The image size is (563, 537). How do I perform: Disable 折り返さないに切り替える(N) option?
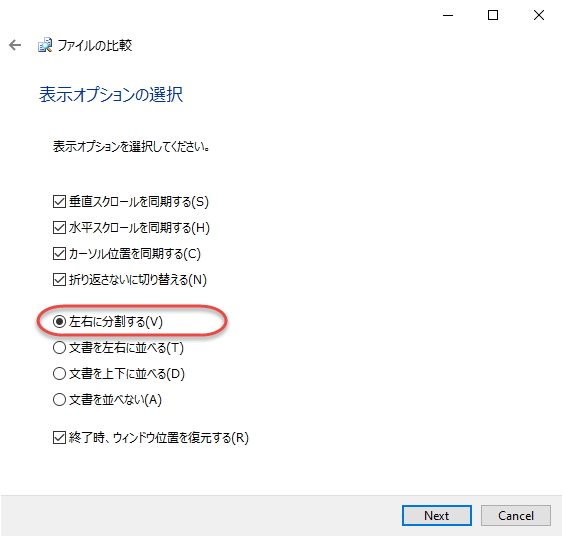[59, 280]
